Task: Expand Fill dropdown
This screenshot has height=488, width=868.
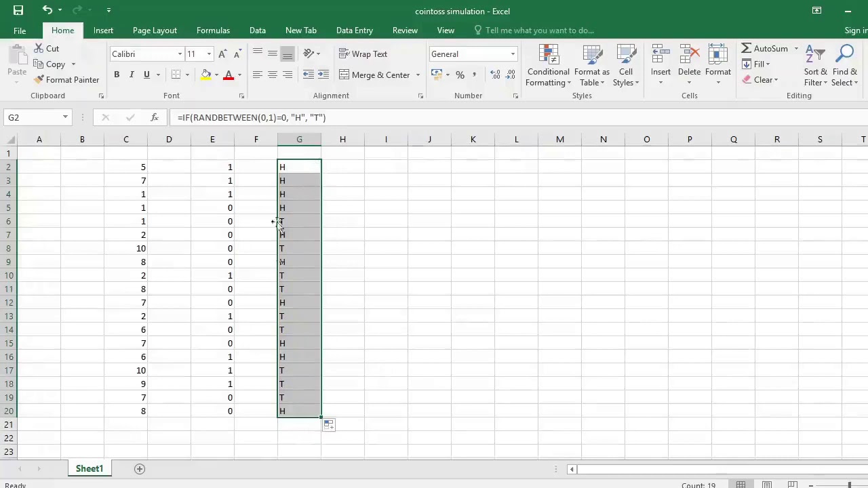Action: click(768, 64)
